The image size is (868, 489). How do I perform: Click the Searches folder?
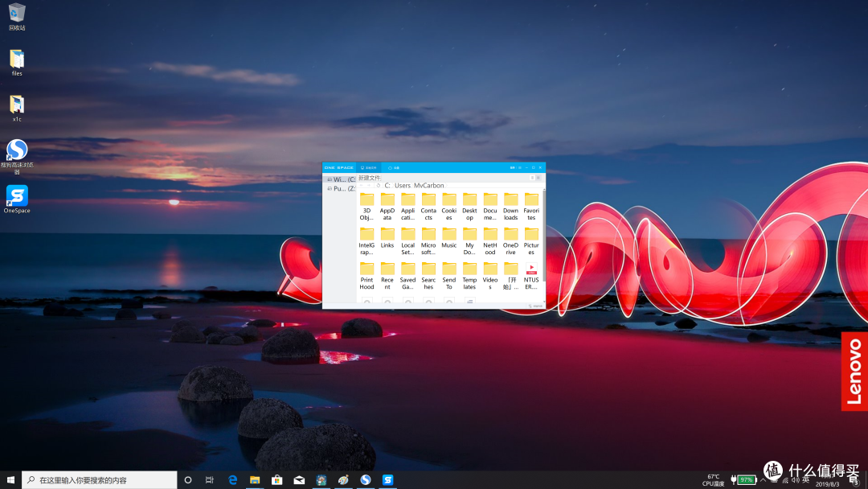[x=428, y=276]
